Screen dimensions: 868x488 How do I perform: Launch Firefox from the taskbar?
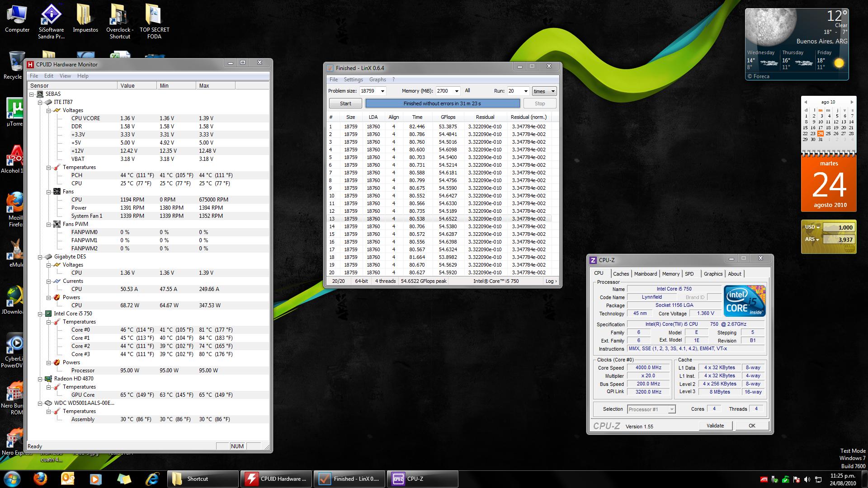click(40, 479)
